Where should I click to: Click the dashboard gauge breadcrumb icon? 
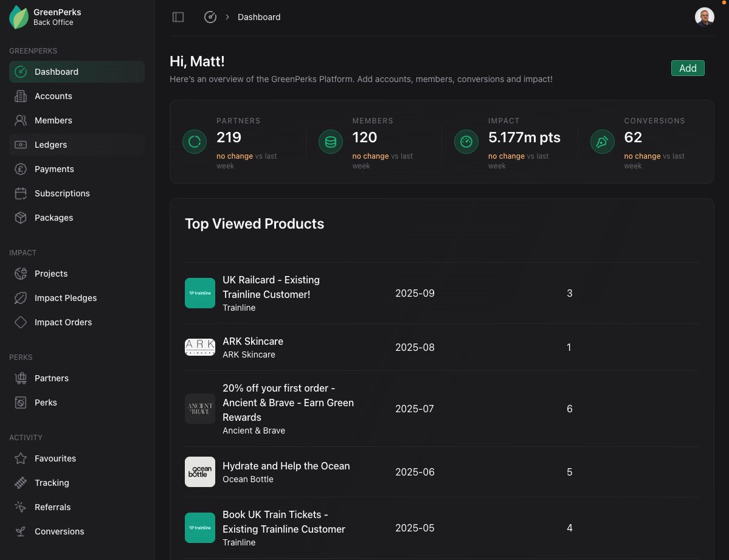[x=210, y=17]
